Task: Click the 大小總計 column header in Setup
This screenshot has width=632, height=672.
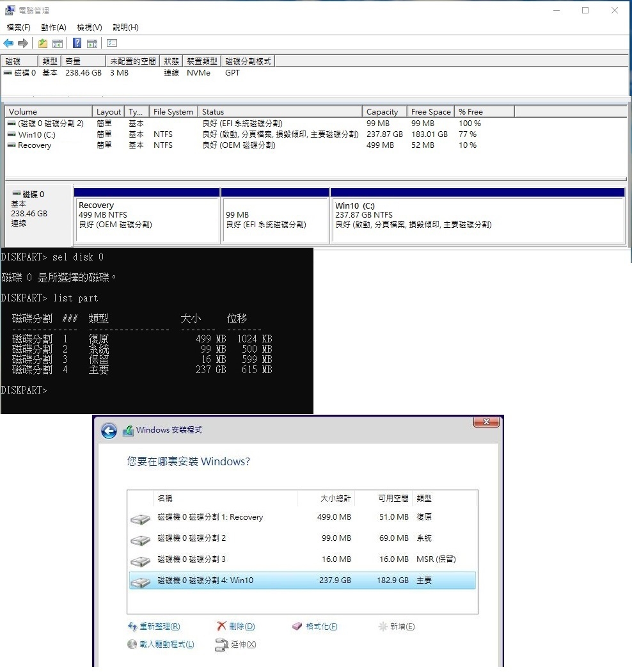Action: coord(326,499)
